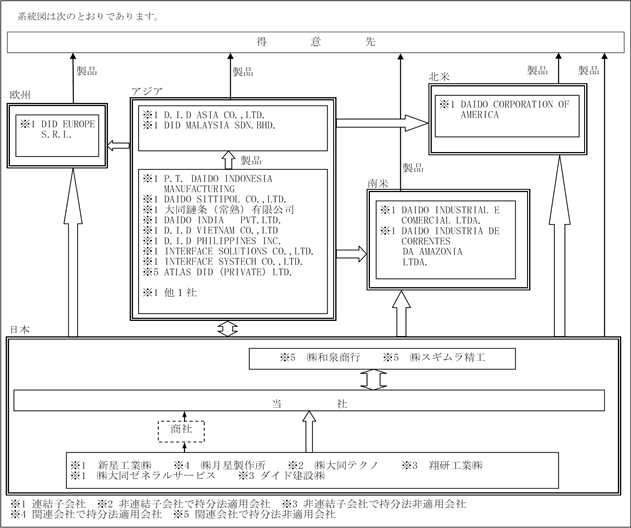Click legend entry ※4 関連会社で持分法適用会社
The width and height of the screenshot is (631, 528).
click(86, 514)
